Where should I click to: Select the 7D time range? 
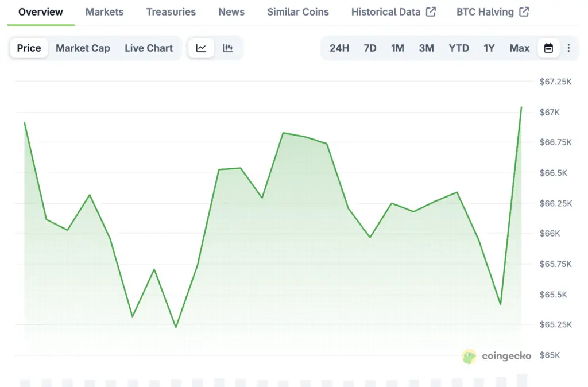click(x=370, y=48)
